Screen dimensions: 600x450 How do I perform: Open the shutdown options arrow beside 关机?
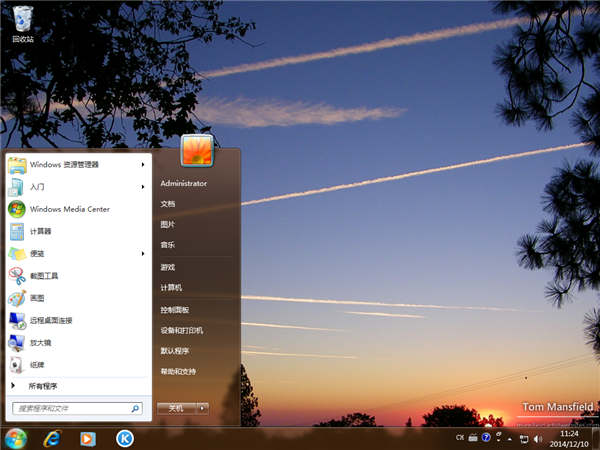click(x=202, y=409)
